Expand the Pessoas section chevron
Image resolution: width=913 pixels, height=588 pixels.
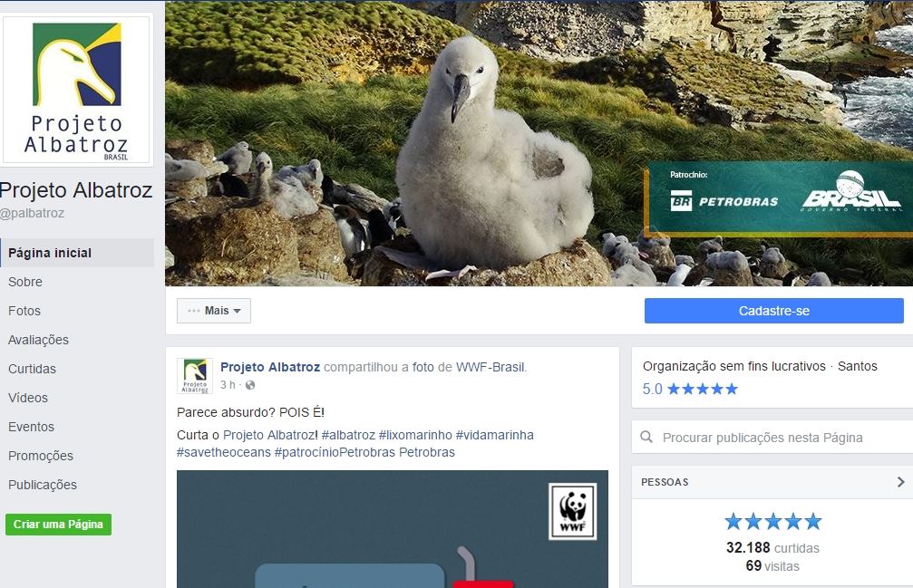tap(900, 482)
